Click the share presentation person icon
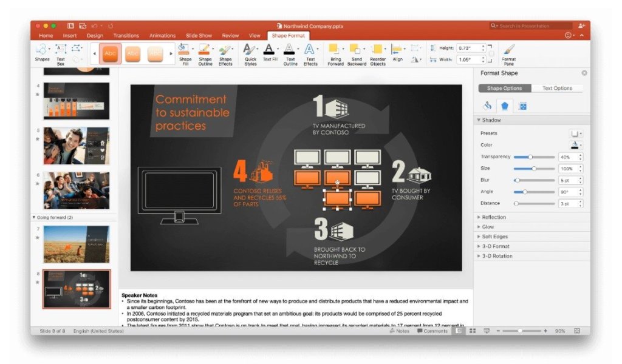This screenshot has height=364, width=622. coord(581,25)
